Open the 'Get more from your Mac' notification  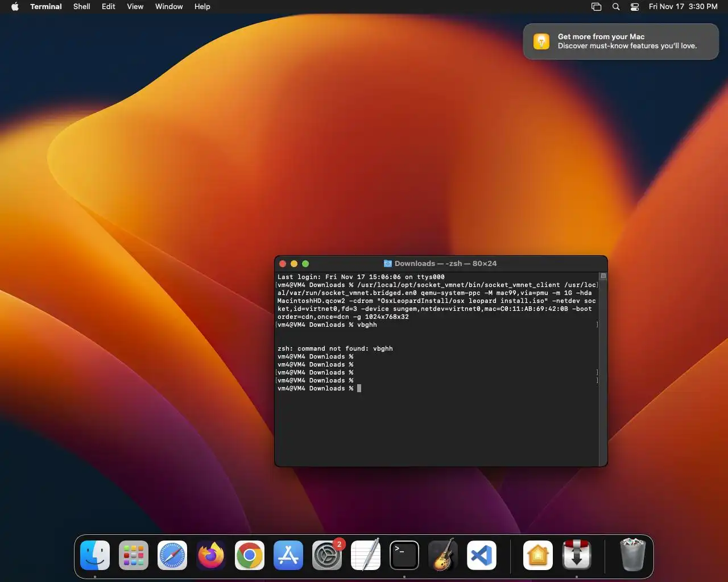[621, 41]
